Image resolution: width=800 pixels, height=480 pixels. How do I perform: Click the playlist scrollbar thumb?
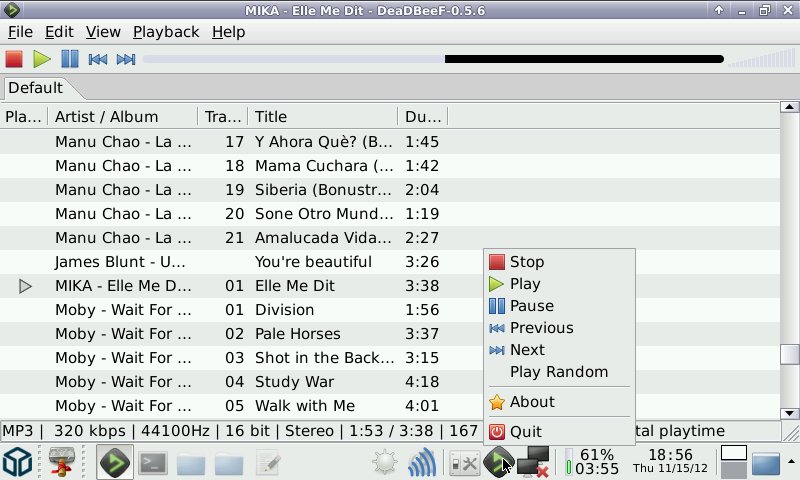(x=789, y=355)
